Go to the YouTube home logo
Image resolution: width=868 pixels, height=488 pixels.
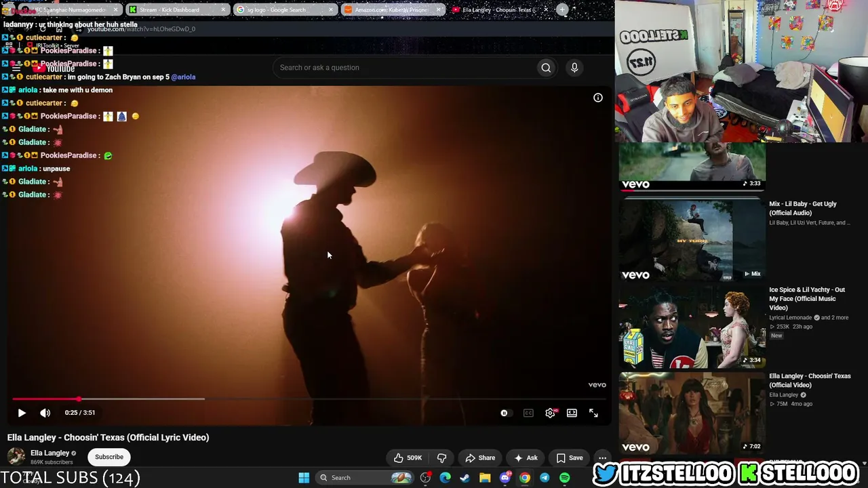click(55, 68)
